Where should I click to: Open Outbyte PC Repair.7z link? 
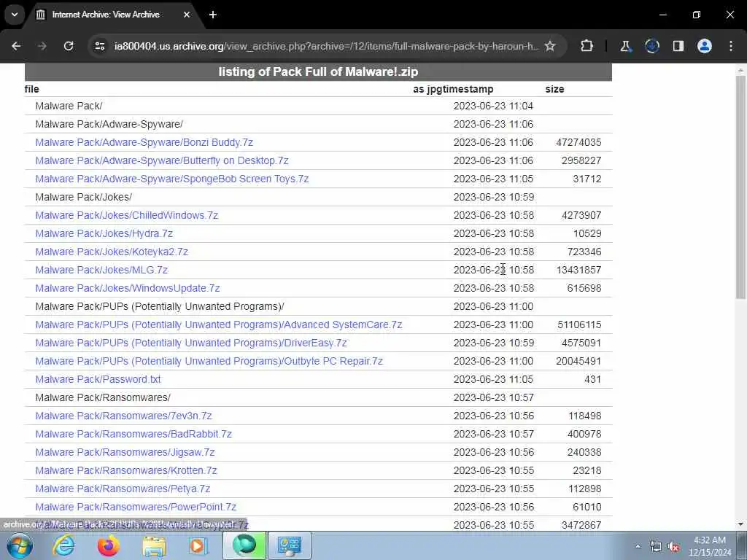209,361
